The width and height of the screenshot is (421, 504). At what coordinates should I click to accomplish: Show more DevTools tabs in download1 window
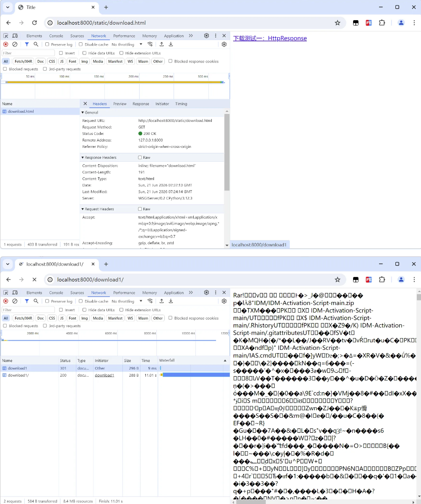(191, 293)
